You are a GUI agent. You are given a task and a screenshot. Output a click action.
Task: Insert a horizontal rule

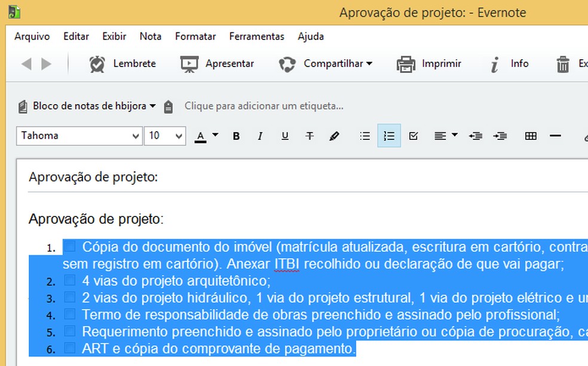pos(555,136)
